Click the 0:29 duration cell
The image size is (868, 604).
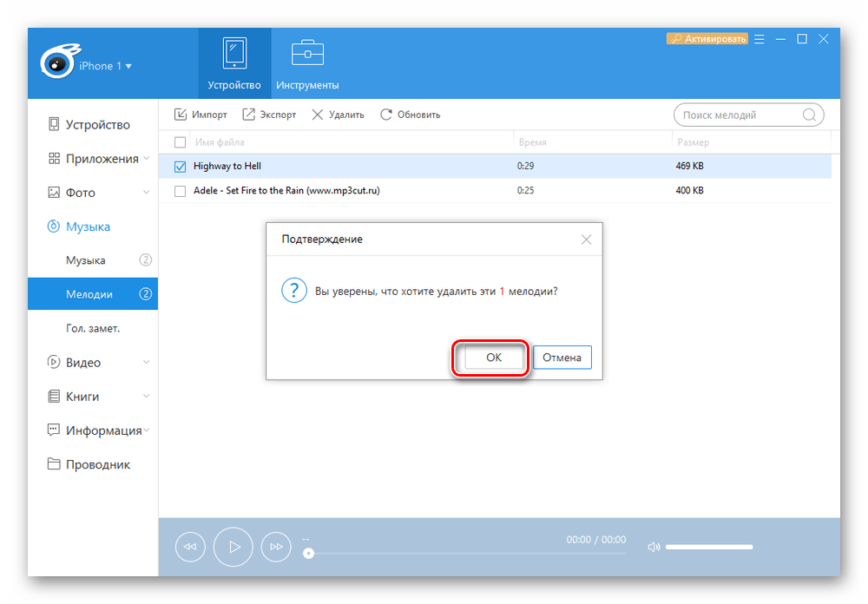pyautogui.click(x=525, y=166)
